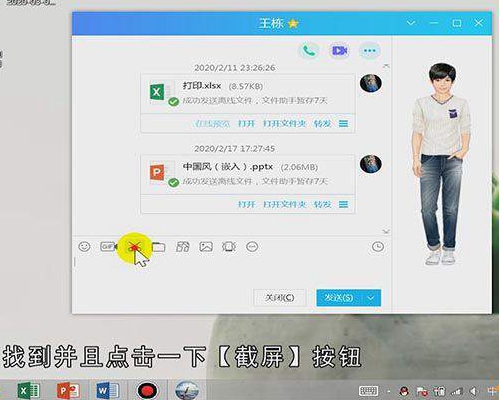Click the QQ show character figure

coord(442,164)
